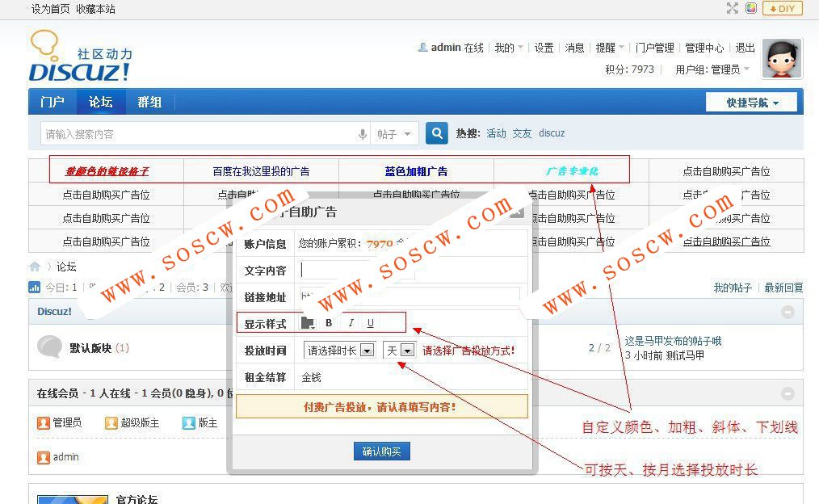
Task: Click the Discuz! logo
Action: [81, 57]
